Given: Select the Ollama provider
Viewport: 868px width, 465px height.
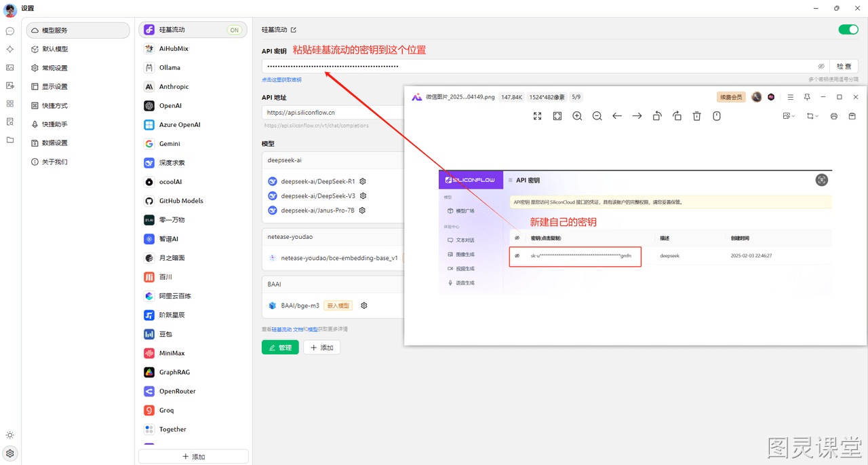Looking at the screenshot, I should pyautogui.click(x=193, y=68).
